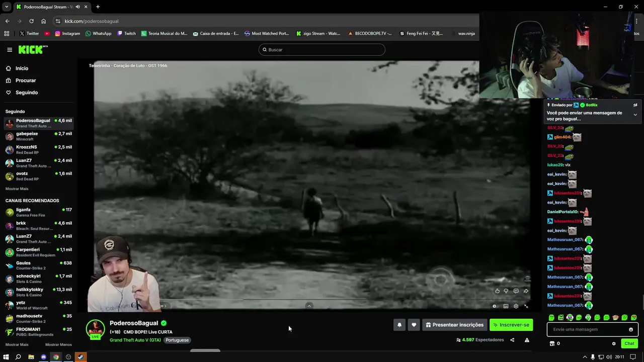Show hidden system tray icons

point(585,357)
